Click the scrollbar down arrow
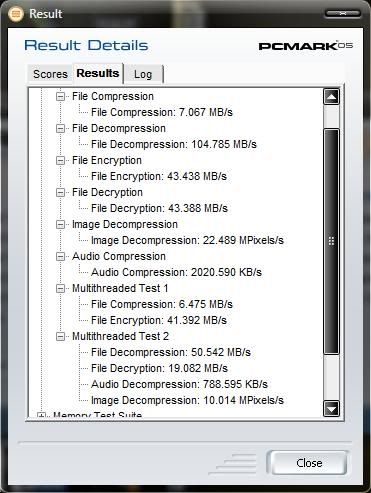The width and height of the screenshot is (371, 493). click(x=331, y=409)
